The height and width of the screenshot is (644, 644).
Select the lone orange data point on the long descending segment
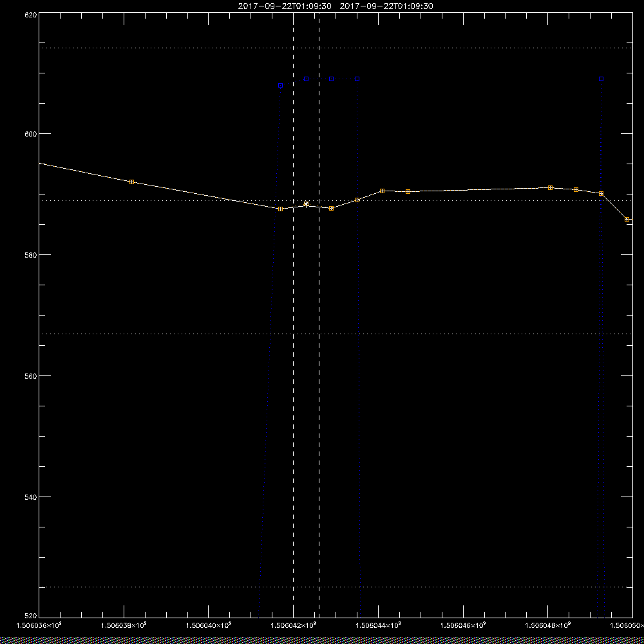click(131, 182)
